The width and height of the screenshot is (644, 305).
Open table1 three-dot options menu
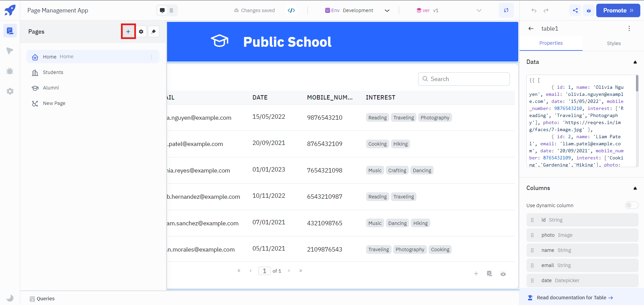click(x=629, y=29)
